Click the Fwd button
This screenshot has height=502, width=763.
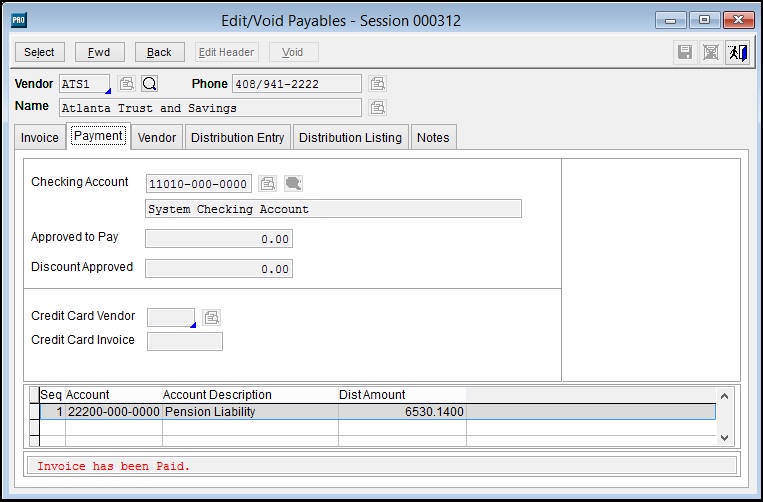pyautogui.click(x=100, y=52)
